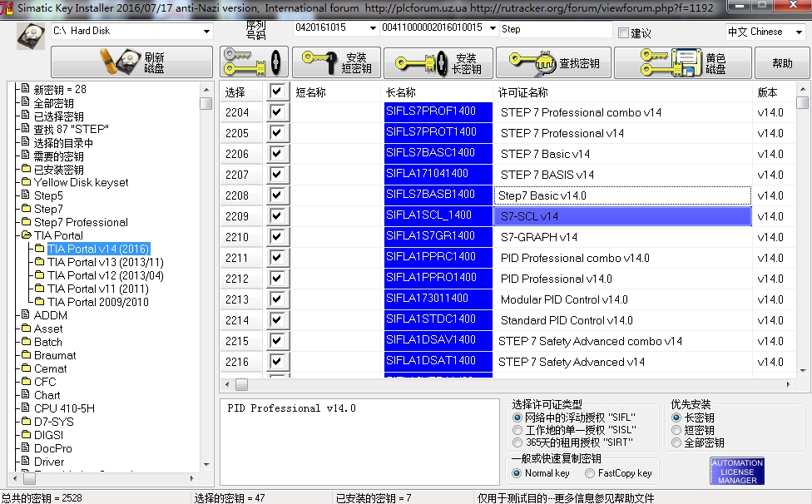Click the install long key button
The width and height of the screenshot is (812, 504).
click(438, 63)
